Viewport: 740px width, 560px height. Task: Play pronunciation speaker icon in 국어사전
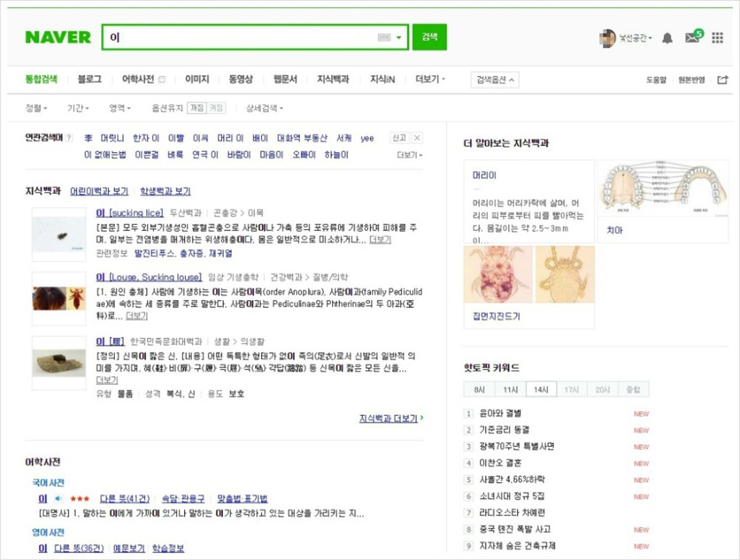point(59,498)
